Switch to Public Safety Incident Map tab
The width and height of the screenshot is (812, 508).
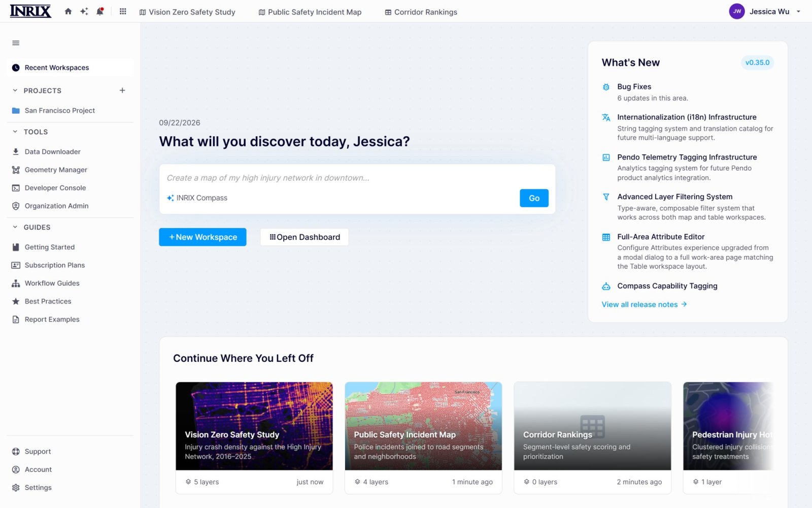(310, 12)
